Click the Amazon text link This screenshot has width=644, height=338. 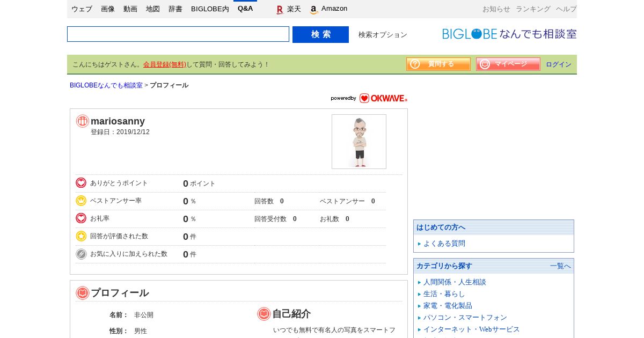click(334, 9)
